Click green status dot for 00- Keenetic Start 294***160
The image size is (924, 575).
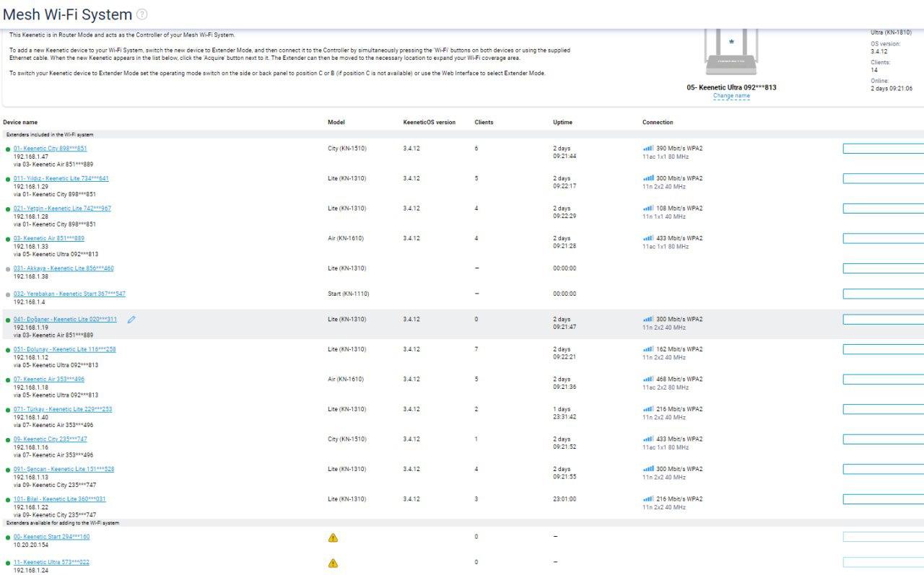[8, 537]
